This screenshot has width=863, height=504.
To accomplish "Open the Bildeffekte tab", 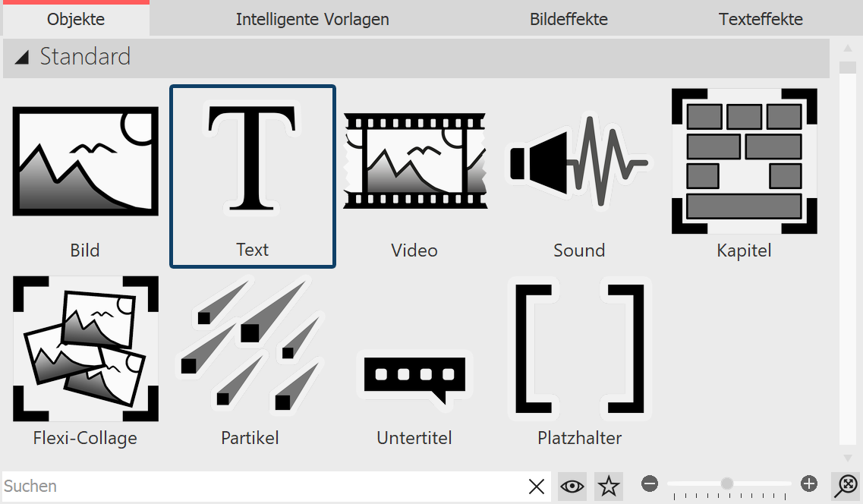I will click(x=569, y=19).
